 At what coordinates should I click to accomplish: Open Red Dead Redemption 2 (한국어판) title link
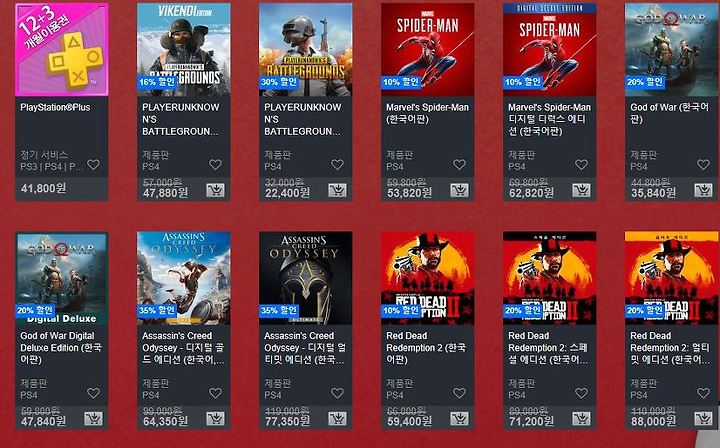click(x=426, y=347)
